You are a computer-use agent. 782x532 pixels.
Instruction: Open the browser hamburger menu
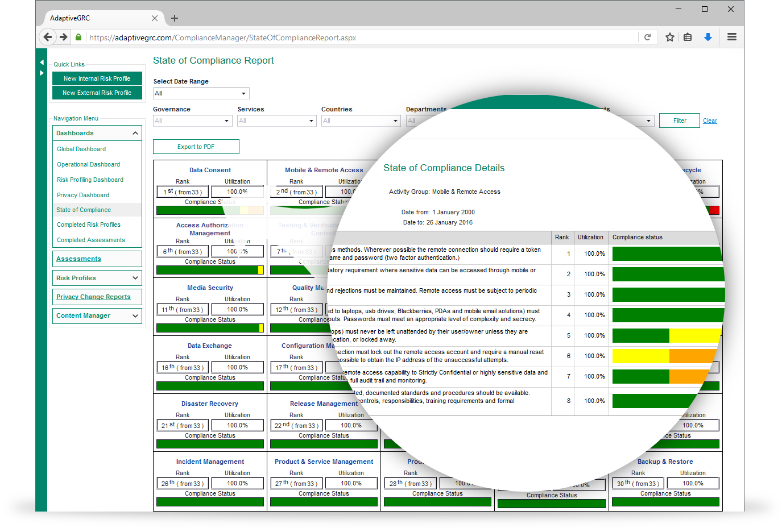click(x=732, y=38)
